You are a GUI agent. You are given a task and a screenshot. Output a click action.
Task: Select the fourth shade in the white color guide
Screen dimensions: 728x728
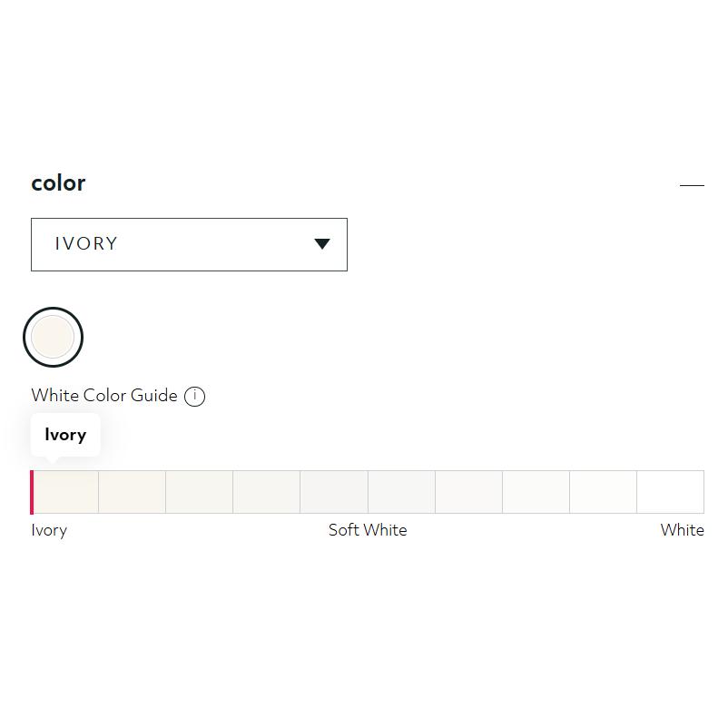pyautogui.click(x=267, y=492)
